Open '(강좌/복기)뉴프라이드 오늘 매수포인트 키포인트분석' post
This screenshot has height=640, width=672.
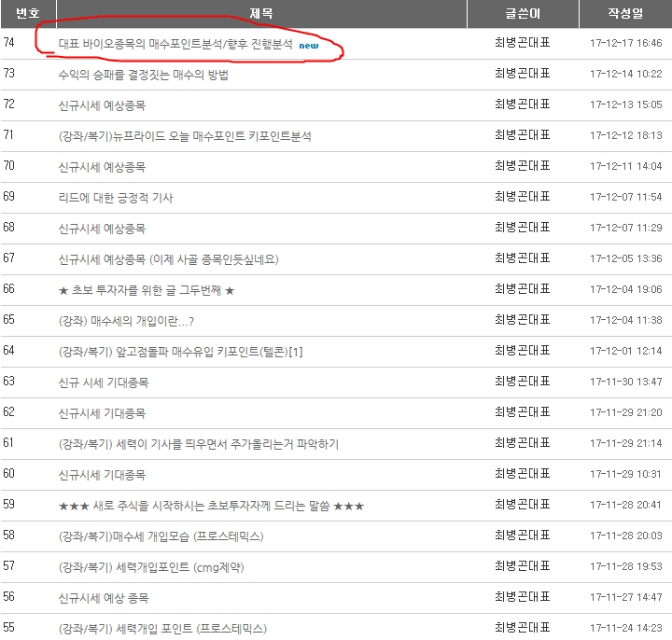click(185, 136)
